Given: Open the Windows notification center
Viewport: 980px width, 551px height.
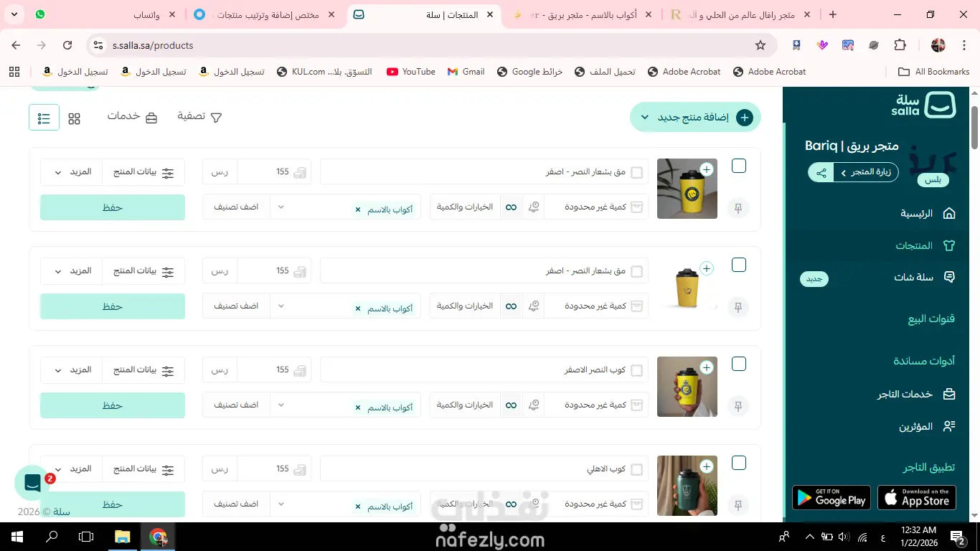Looking at the screenshot, I should (x=958, y=537).
